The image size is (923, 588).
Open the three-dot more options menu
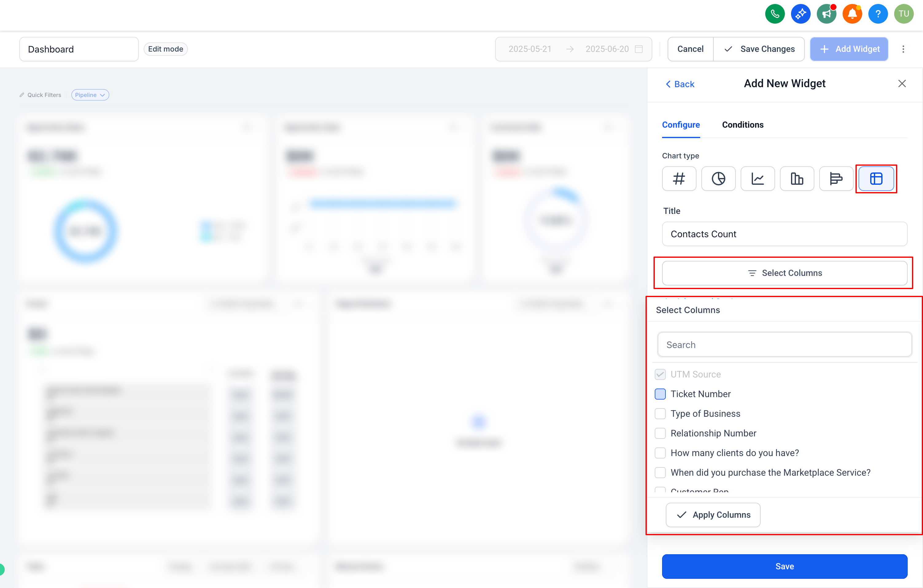903,49
